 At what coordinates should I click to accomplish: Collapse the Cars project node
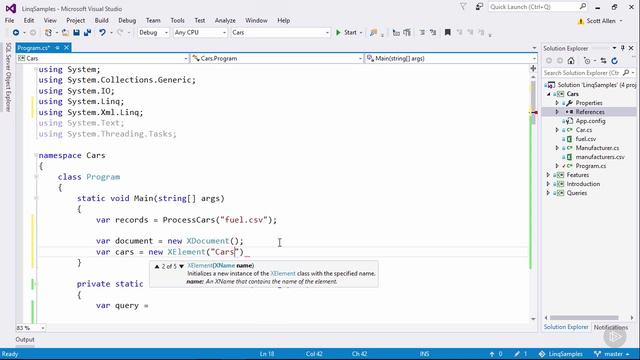click(x=548, y=94)
